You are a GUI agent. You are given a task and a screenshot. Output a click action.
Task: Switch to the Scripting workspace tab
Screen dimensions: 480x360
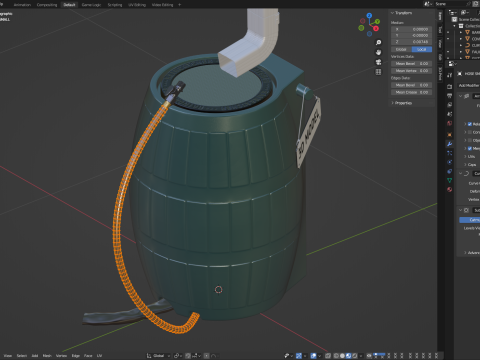coord(115,5)
